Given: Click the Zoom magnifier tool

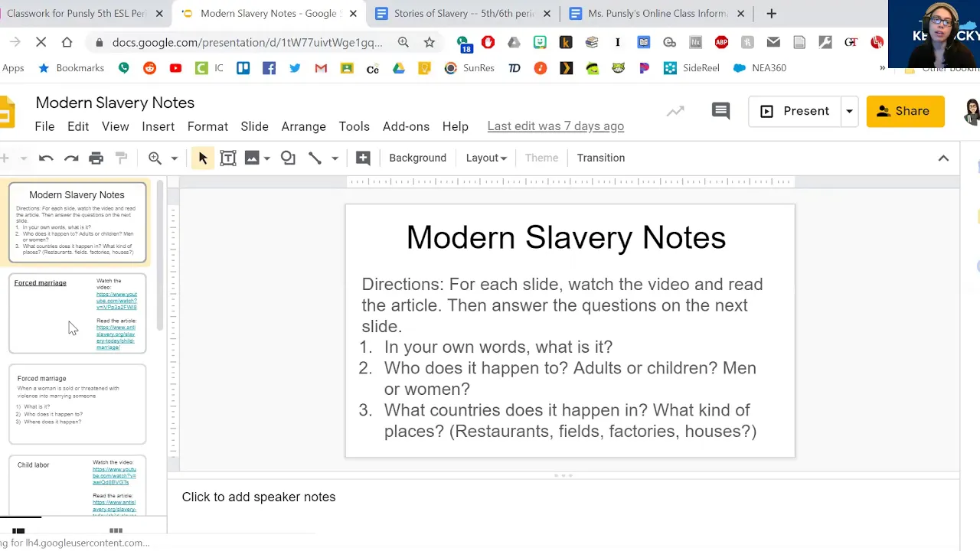Looking at the screenshot, I should tap(155, 158).
